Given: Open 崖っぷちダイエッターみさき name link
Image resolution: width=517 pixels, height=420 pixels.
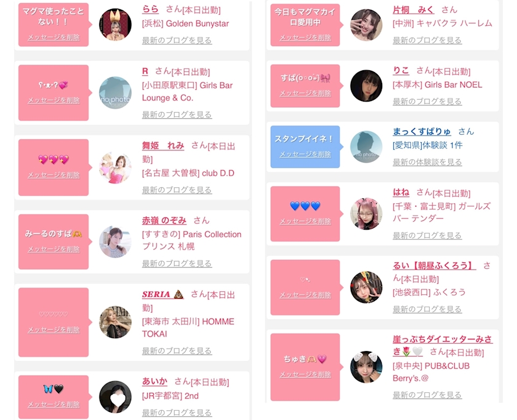Looking at the screenshot, I should [x=443, y=345].
